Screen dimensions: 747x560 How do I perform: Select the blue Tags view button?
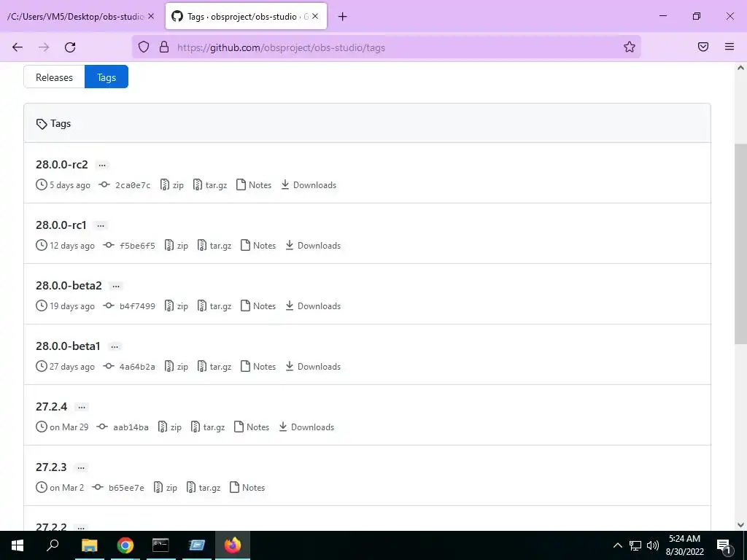coord(107,77)
